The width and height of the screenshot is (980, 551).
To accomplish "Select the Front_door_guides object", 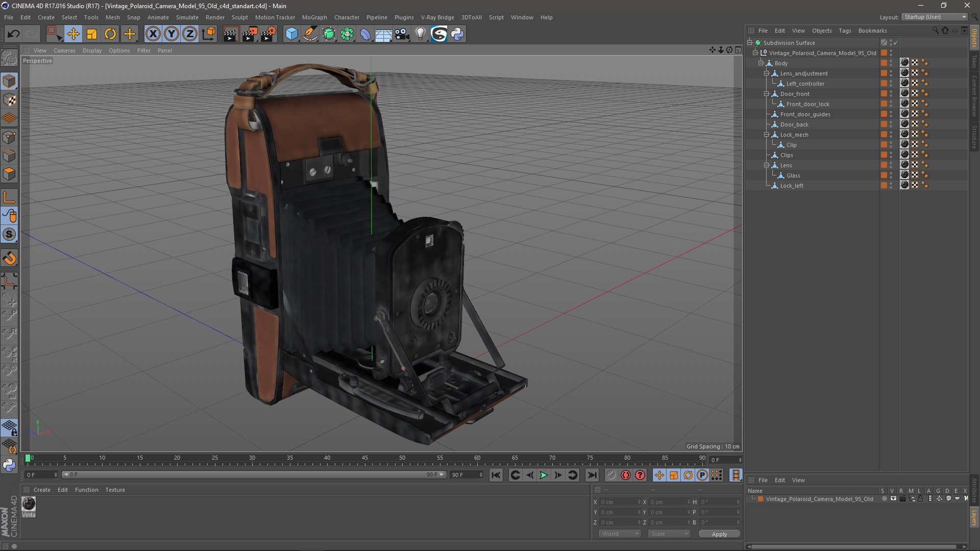I will pyautogui.click(x=805, y=114).
